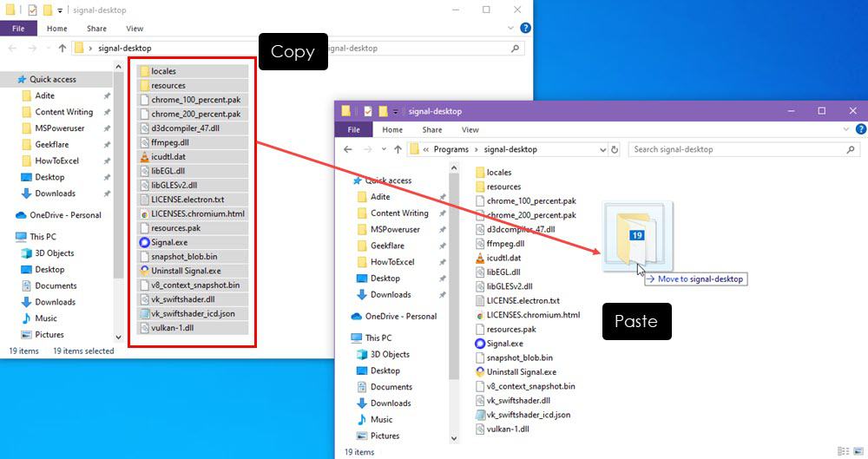The image size is (868, 459).
Task: Open Downloads under This PC in front window
Action: tap(384, 403)
